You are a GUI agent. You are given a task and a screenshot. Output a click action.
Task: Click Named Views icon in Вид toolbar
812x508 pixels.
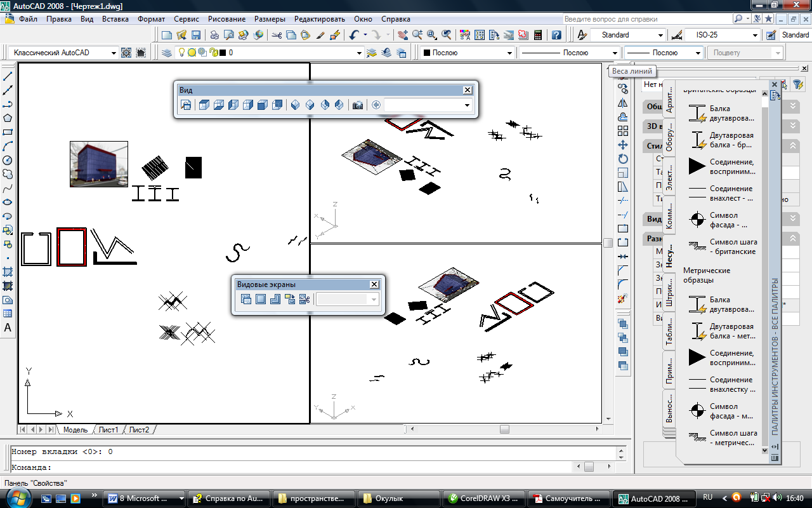point(186,105)
